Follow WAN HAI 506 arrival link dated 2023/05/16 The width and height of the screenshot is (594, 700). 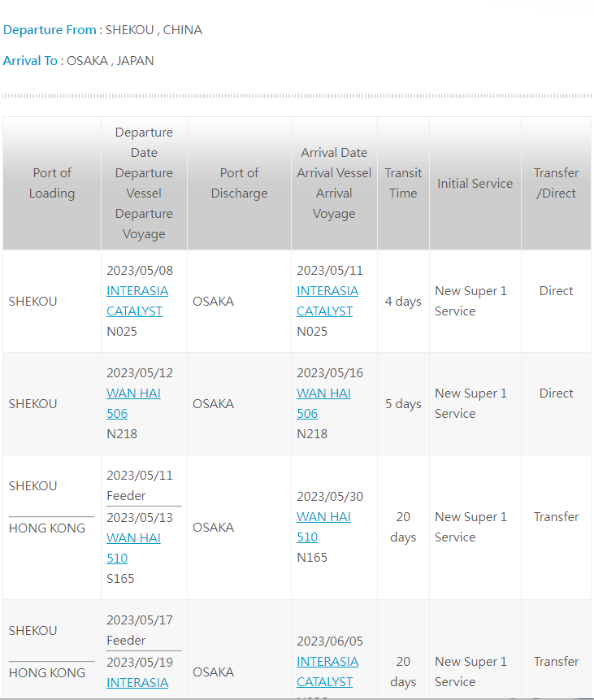pos(323,403)
